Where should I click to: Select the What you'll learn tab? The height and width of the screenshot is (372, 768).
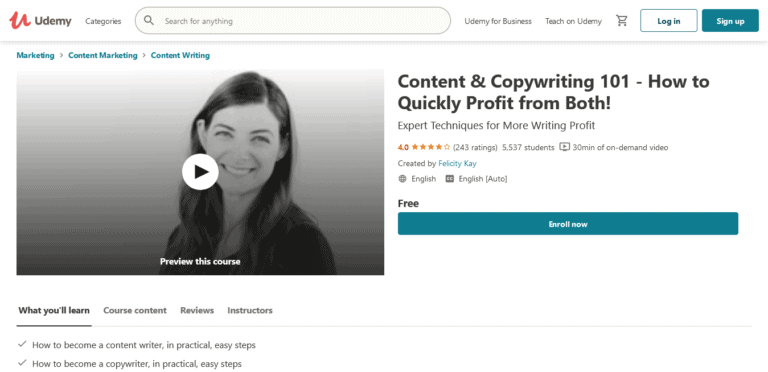(54, 310)
